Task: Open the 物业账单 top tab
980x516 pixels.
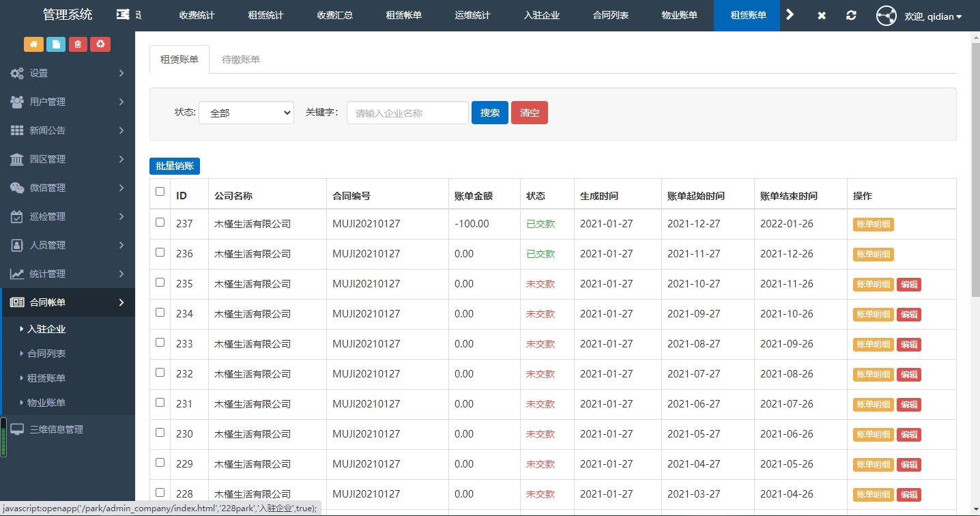Action: [x=680, y=15]
